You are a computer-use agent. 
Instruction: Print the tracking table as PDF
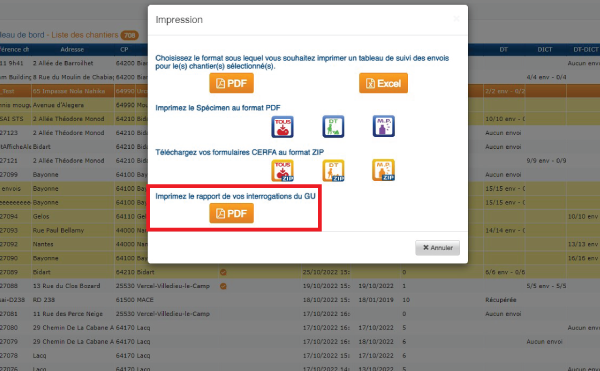coord(231,83)
